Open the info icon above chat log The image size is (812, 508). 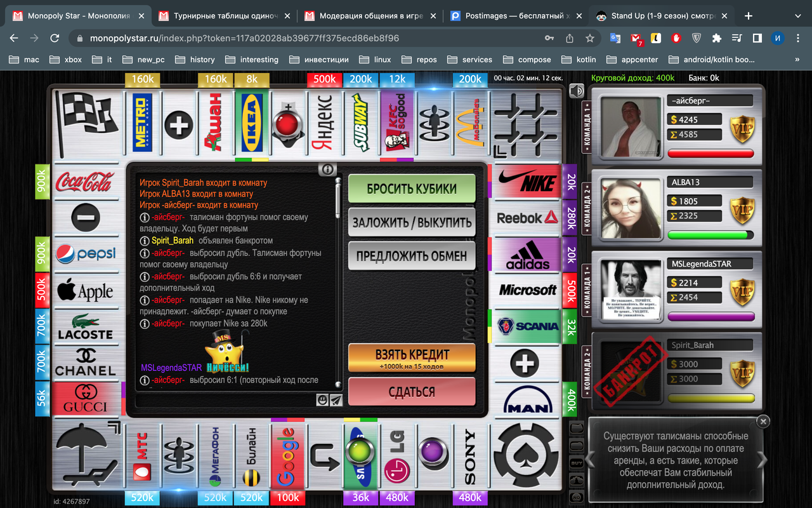coord(327,170)
